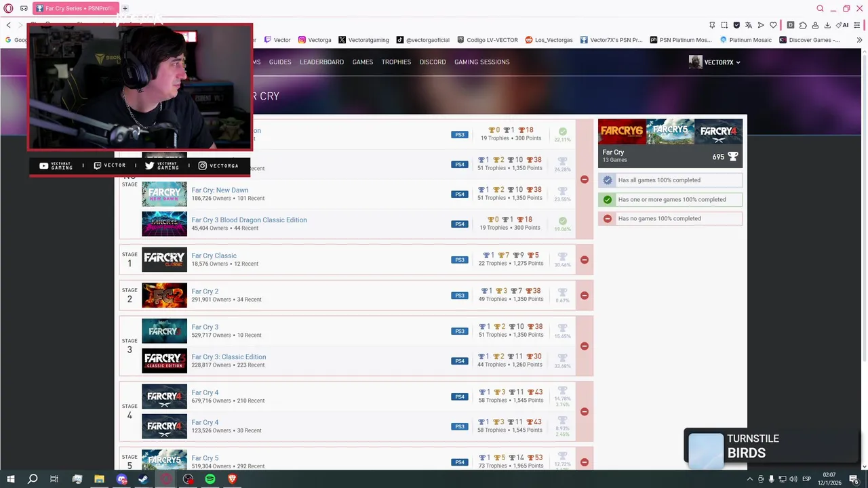Open the Windows notification center
This screenshot has height=488, width=868.
click(x=854, y=479)
